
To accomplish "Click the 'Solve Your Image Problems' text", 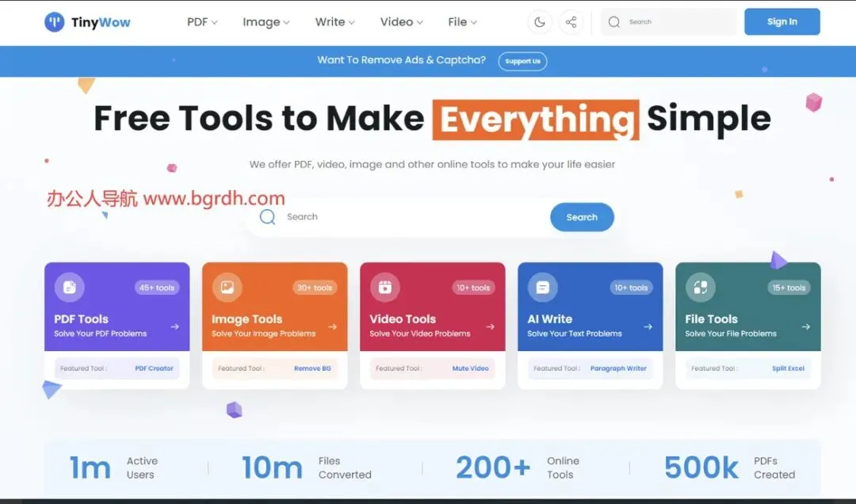I will (x=264, y=334).
